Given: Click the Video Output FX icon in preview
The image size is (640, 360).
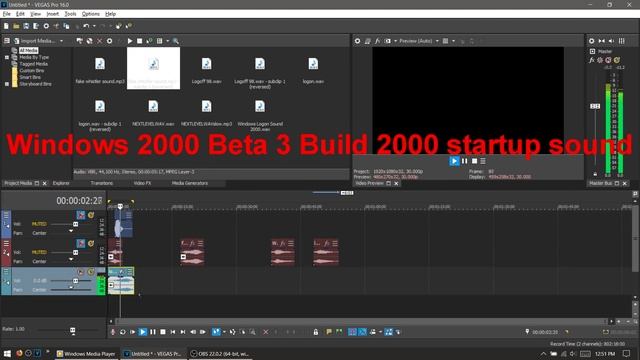Looking at the screenshot, I should pyautogui.click(x=378, y=41).
